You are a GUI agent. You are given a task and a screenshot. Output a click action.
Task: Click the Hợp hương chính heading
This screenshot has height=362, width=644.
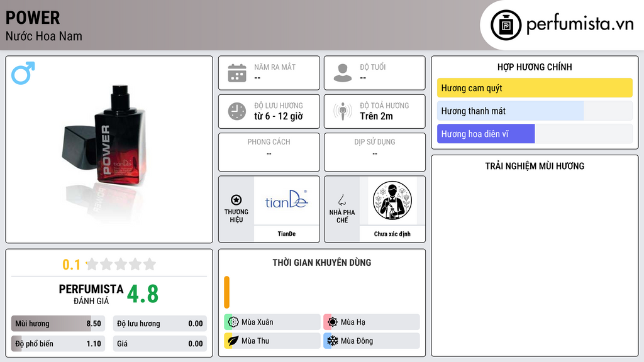(535, 67)
